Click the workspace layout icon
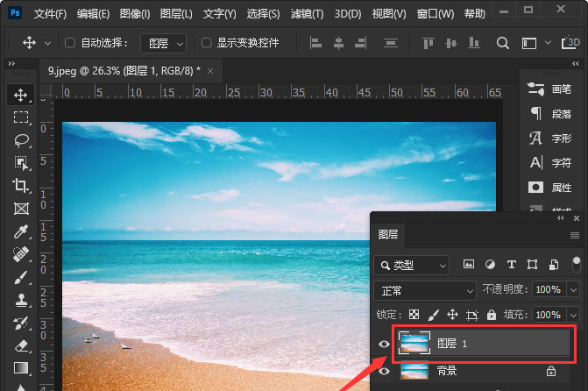This screenshot has width=588, height=391. click(528, 43)
